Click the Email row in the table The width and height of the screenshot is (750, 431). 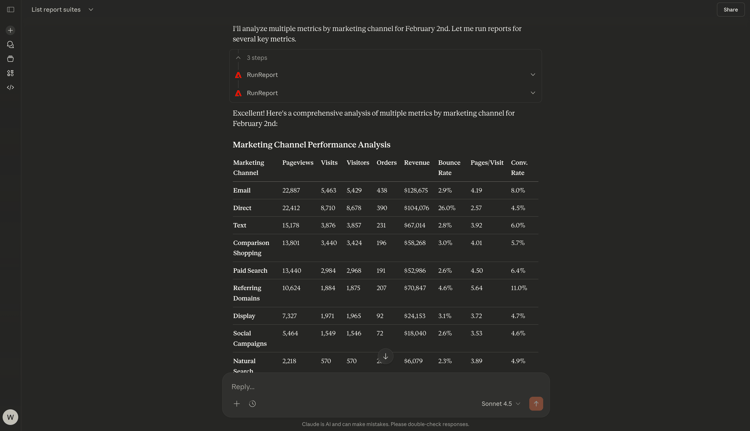[x=386, y=190]
